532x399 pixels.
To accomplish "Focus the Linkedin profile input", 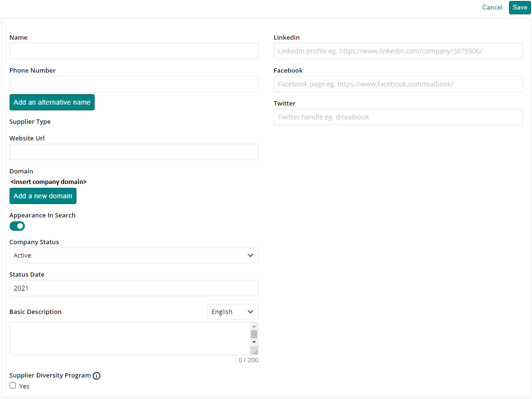I will 398,51.
